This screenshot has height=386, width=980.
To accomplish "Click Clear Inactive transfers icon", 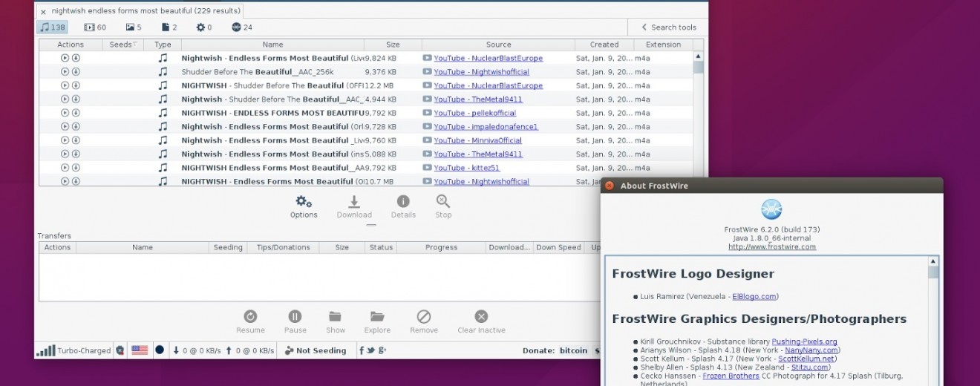I will [x=481, y=317].
